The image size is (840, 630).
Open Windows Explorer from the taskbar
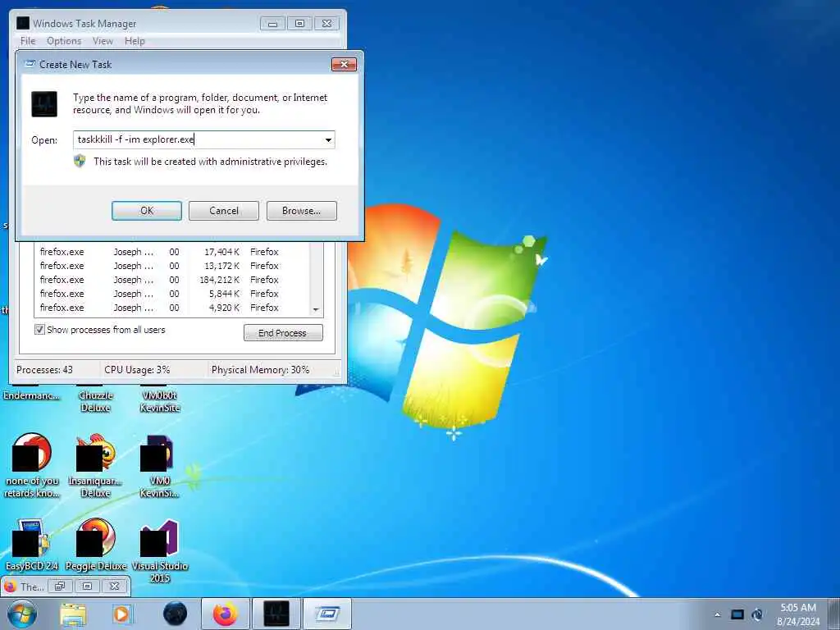[x=73, y=614]
